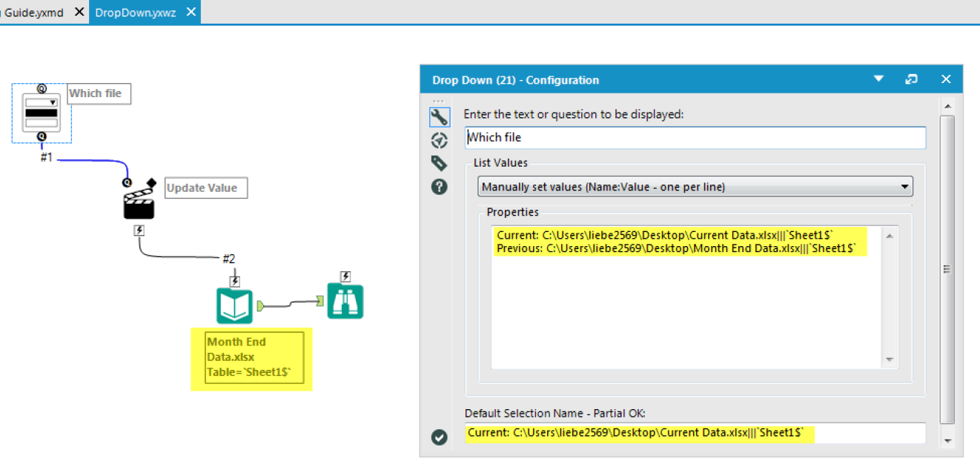980x467 pixels.
Task: Select the Drop Down tool on the canvas
Action: click(x=41, y=113)
